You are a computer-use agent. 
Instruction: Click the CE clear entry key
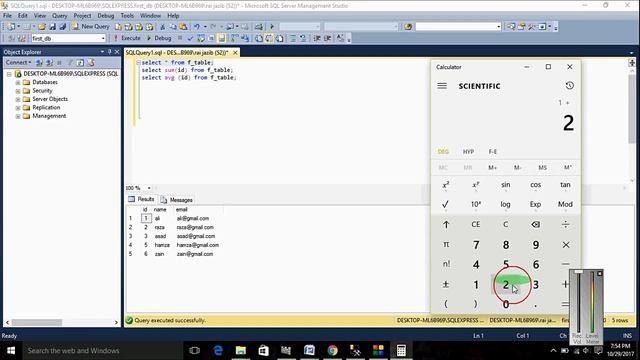click(476, 224)
